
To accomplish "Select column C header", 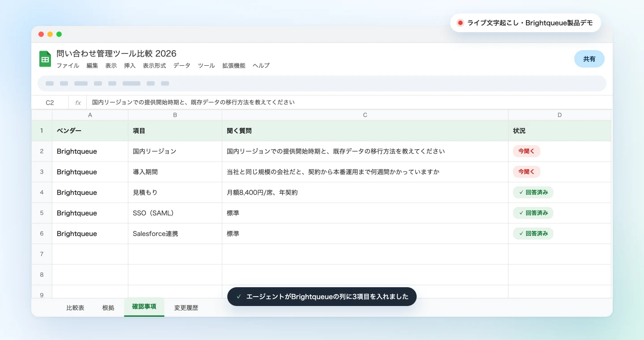I will (365, 115).
